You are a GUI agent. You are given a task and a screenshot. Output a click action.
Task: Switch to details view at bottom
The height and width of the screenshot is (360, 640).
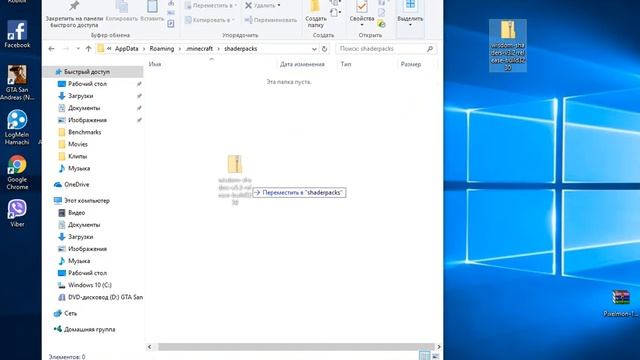(x=424, y=356)
